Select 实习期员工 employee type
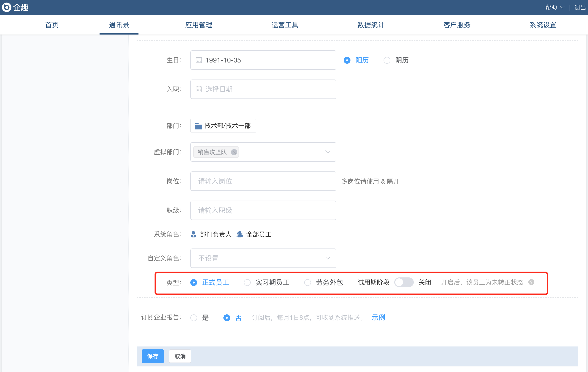588x372 pixels. pyautogui.click(x=247, y=283)
